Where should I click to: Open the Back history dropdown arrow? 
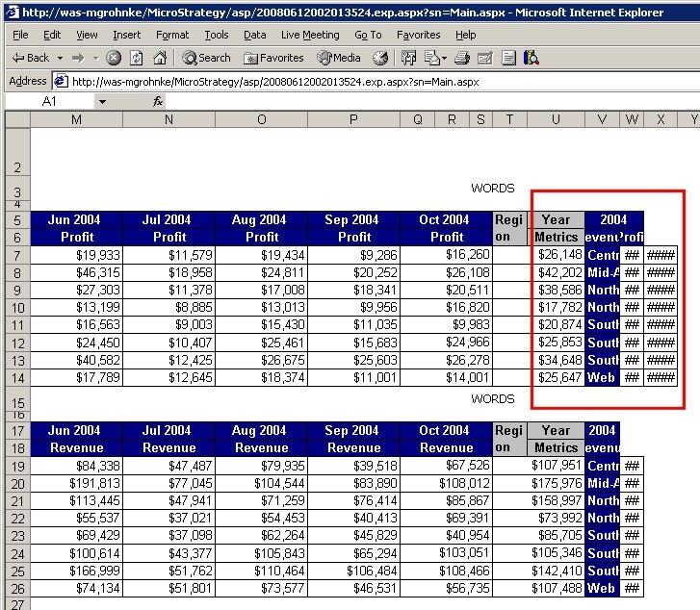pyautogui.click(x=60, y=58)
